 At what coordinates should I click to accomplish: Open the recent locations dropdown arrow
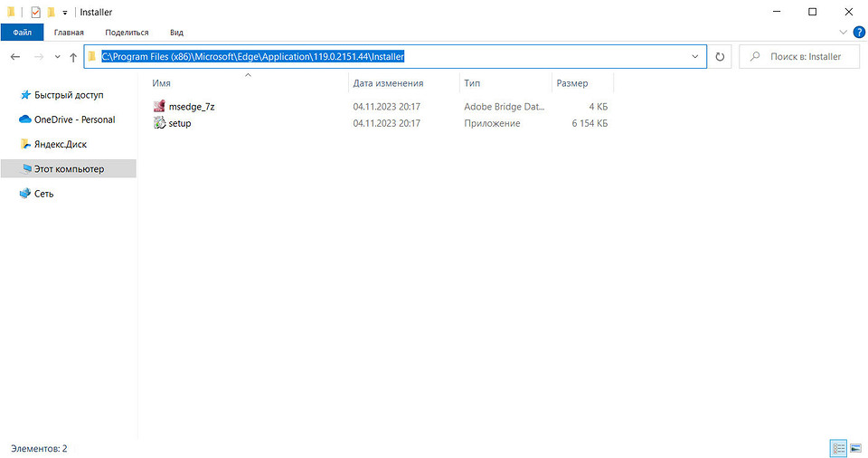tap(57, 56)
